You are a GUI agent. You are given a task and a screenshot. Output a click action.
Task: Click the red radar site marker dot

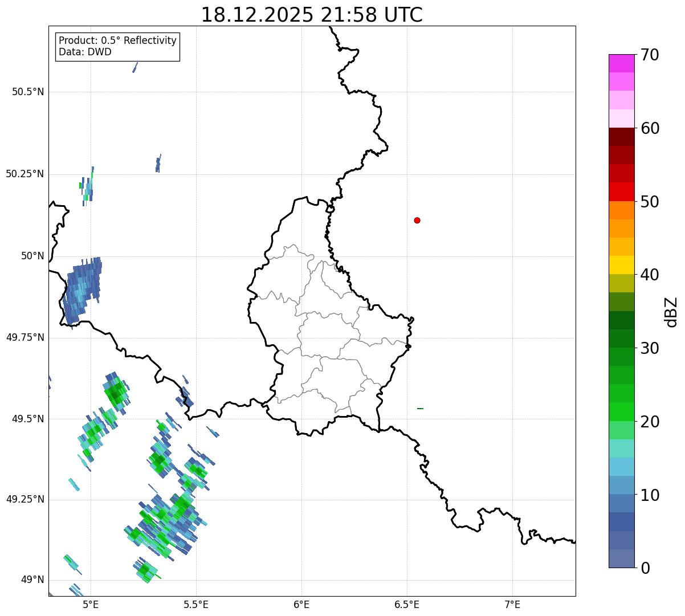(x=417, y=220)
